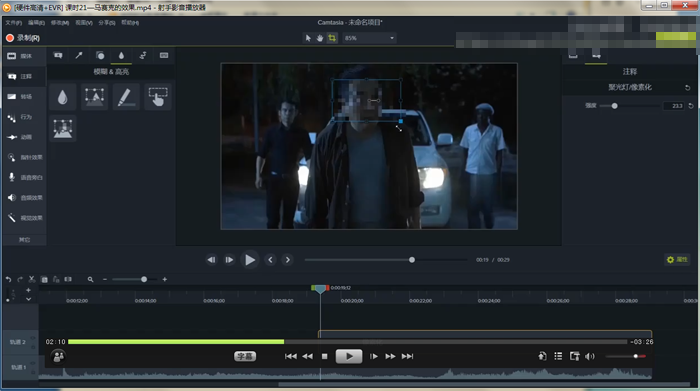The image size is (700, 391).
Task: Open the 音频效果 audio effects panel
Action: 24,197
